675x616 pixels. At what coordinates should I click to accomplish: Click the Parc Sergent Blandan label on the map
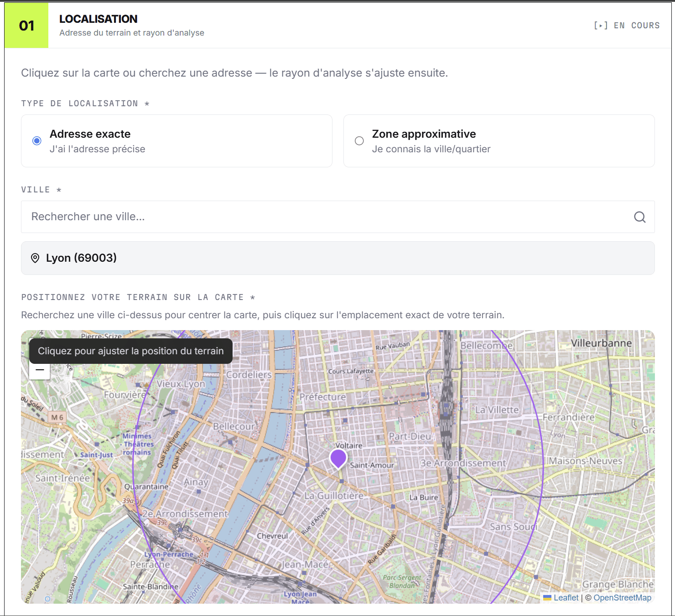pyautogui.click(x=402, y=581)
